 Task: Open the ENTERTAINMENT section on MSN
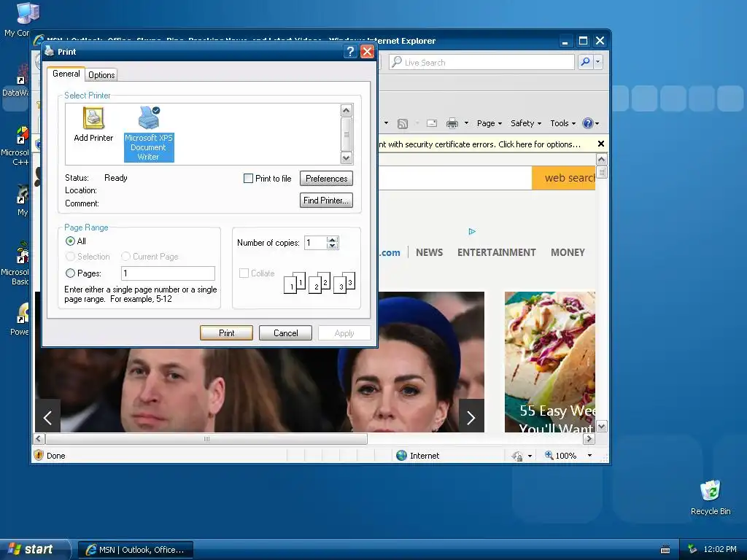click(496, 252)
